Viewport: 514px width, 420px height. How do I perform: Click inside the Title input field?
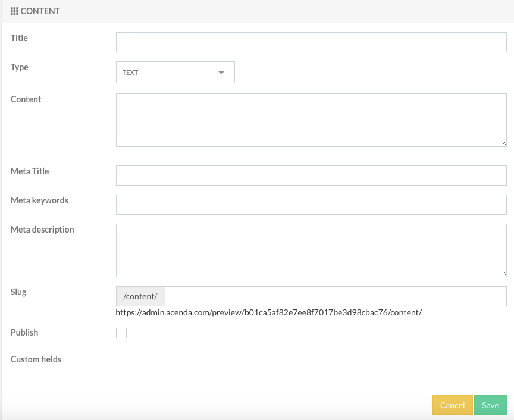311,42
